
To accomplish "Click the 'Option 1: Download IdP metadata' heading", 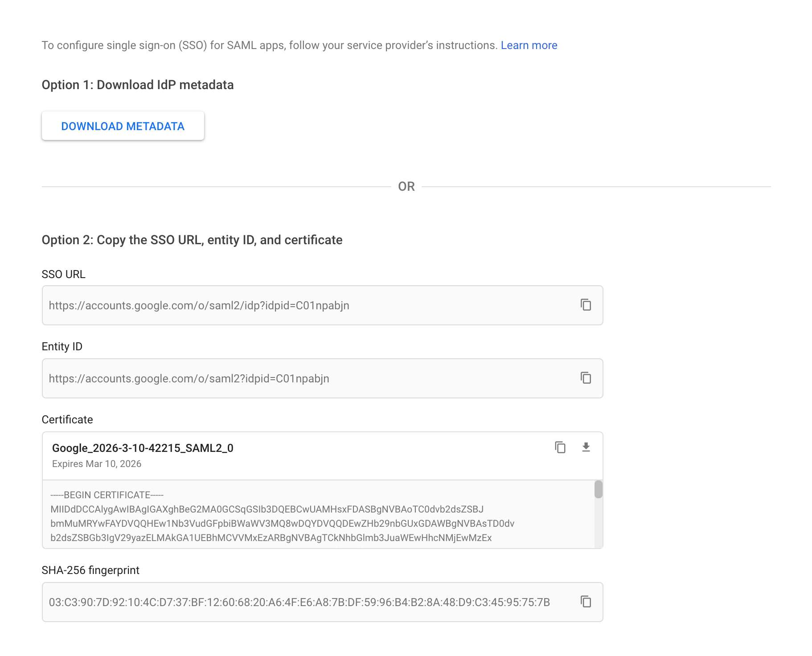I will [x=138, y=85].
